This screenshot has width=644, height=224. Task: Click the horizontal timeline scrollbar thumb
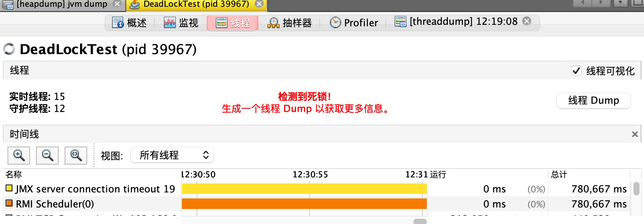tap(420, 221)
